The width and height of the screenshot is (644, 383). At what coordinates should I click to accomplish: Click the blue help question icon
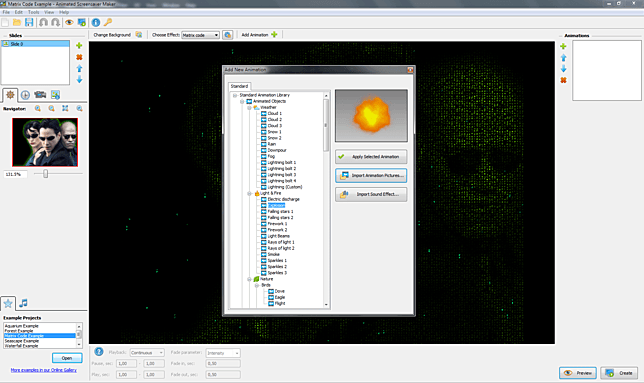coord(99,352)
